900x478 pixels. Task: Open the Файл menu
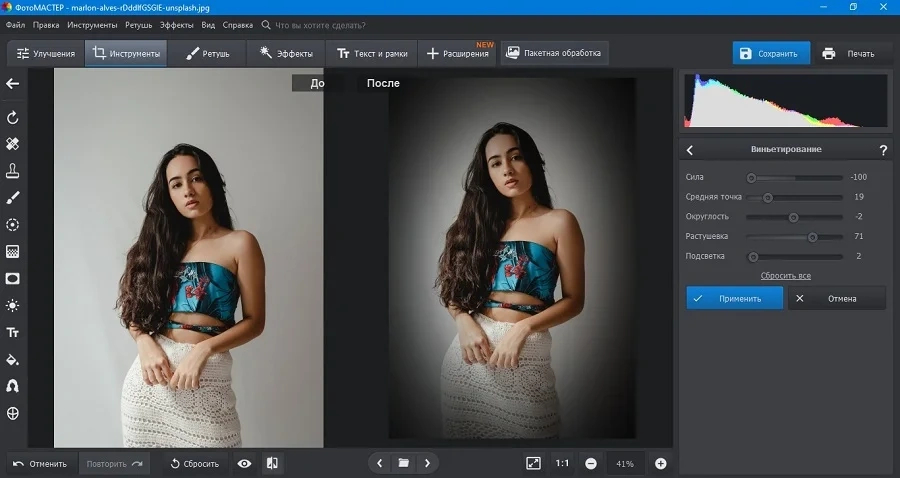[15, 25]
